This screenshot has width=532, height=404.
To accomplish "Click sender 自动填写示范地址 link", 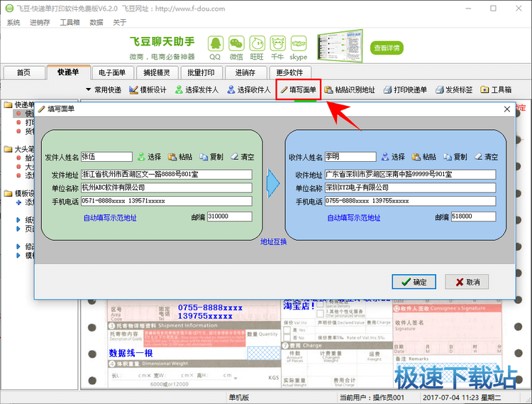I will coord(110,218).
